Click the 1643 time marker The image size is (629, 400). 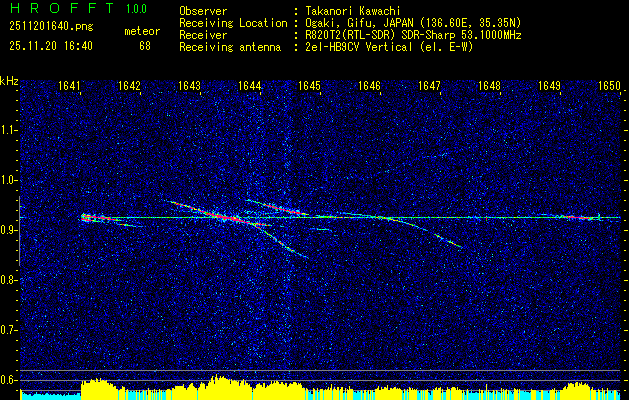[189, 85]
